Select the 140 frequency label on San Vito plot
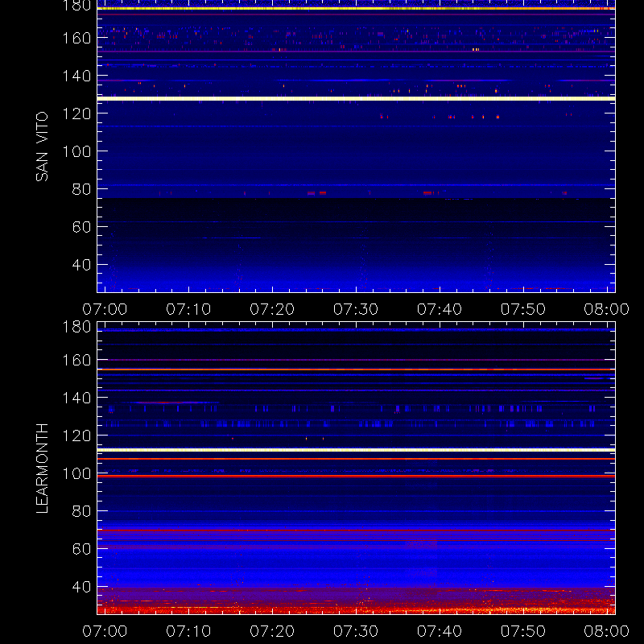The height and width of the screenshot is (644, 644). click(76, 76)
